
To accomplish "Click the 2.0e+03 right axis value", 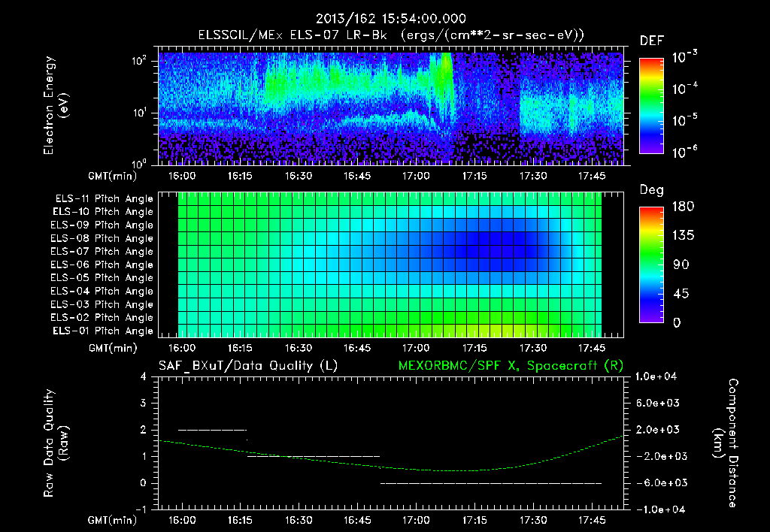I will (x=657, y=430).
